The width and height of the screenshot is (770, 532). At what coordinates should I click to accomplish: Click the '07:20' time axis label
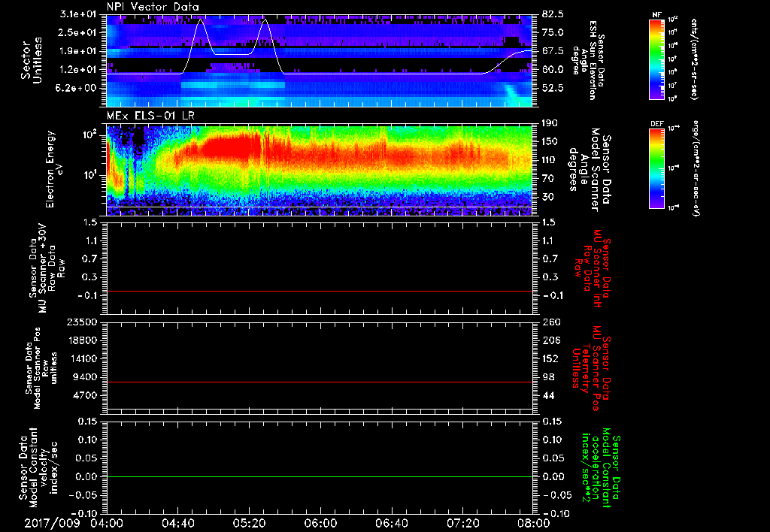coord(462,523)
